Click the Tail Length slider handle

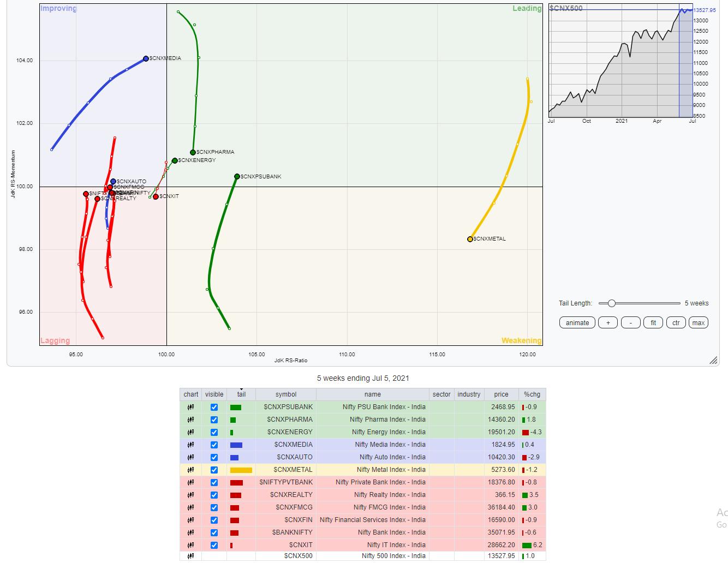612,303
